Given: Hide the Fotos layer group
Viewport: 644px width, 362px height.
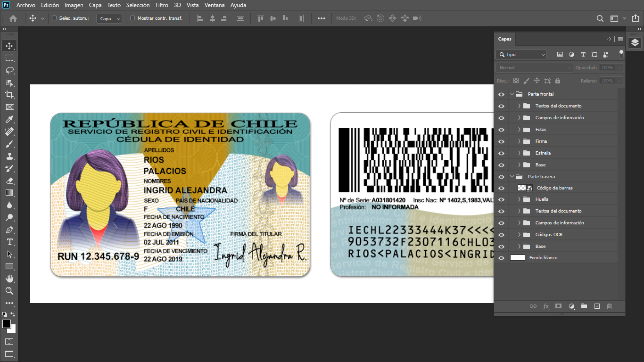Looking at the screenshot, I should click(x=501, y=130).
